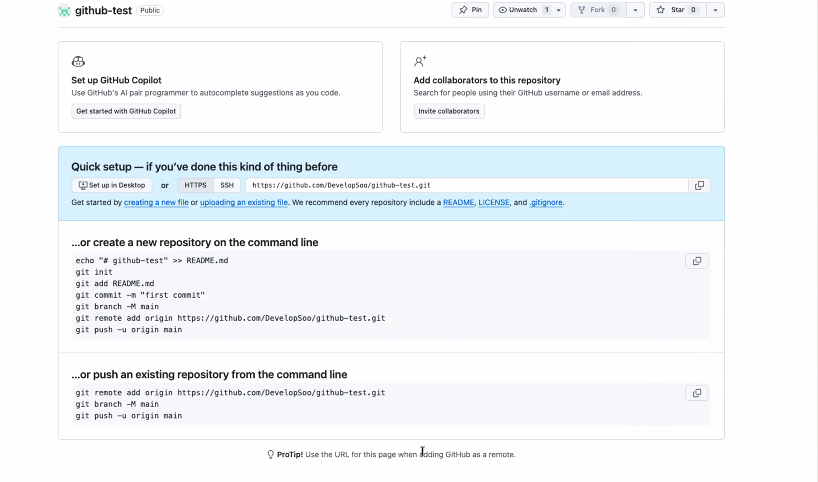Click Get started with GitHub Copilot
This screenshot has width=818, height=482.
pyautogui.click(x=126, y=111)
